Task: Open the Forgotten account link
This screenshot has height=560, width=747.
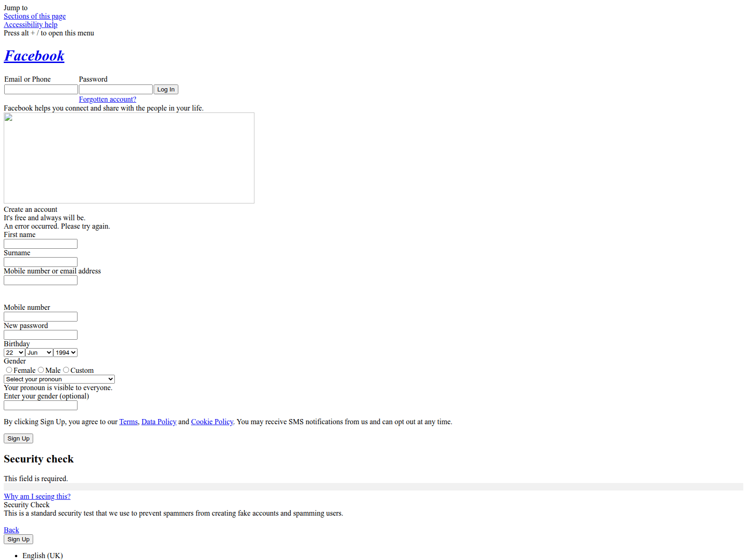Action: 107,99
